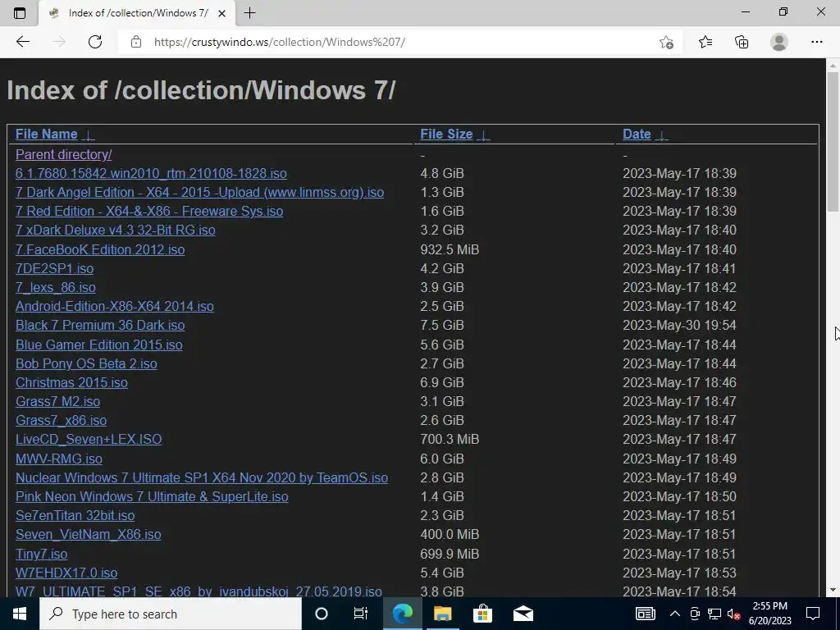Add this page to favorites star
The width and height of the screenshot is (840, 630).
666,42
